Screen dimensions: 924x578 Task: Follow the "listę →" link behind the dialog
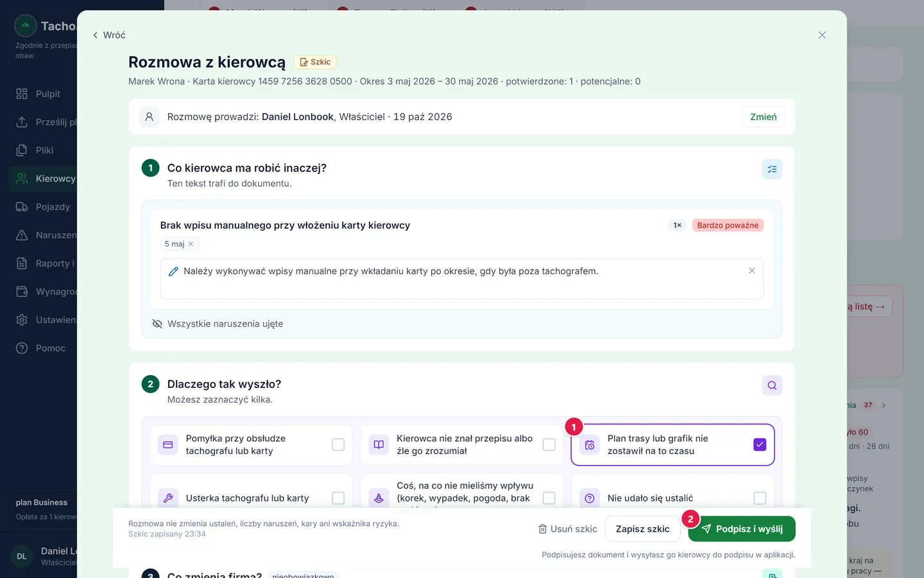(869, 307)
